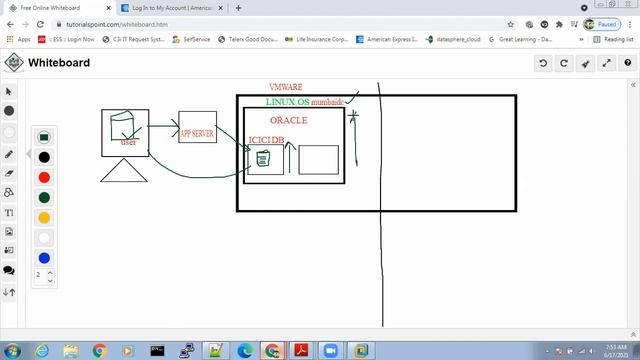Open Great Learning bookmark

520,39
